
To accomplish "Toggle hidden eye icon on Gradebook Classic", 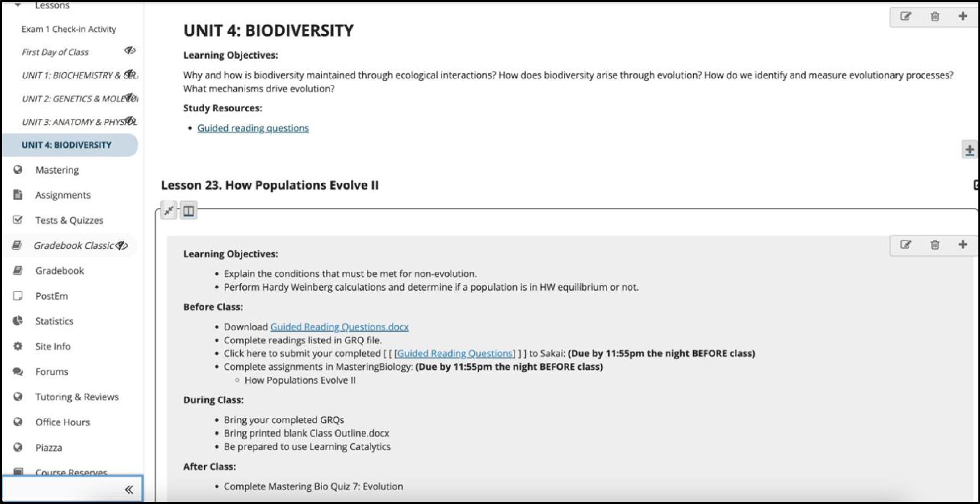I will tap(122, 246).
